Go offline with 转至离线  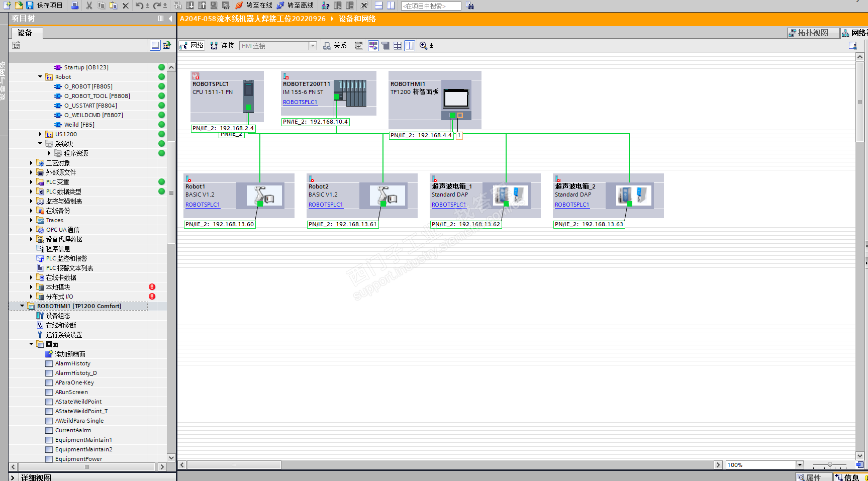pyautogui.click(x=296, y=6)
